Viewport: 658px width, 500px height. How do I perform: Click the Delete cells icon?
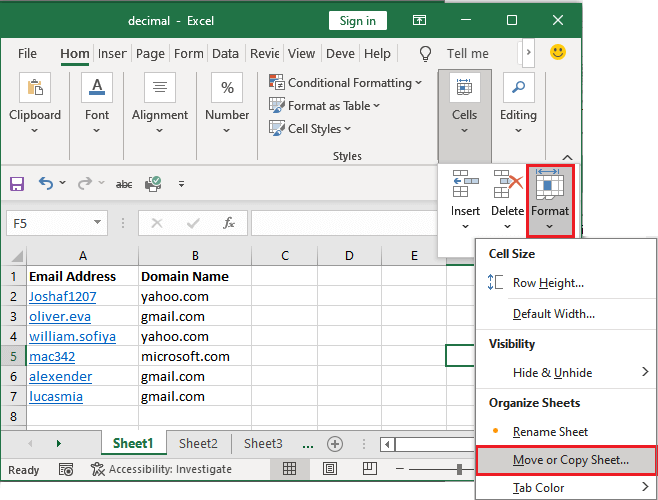508,185
